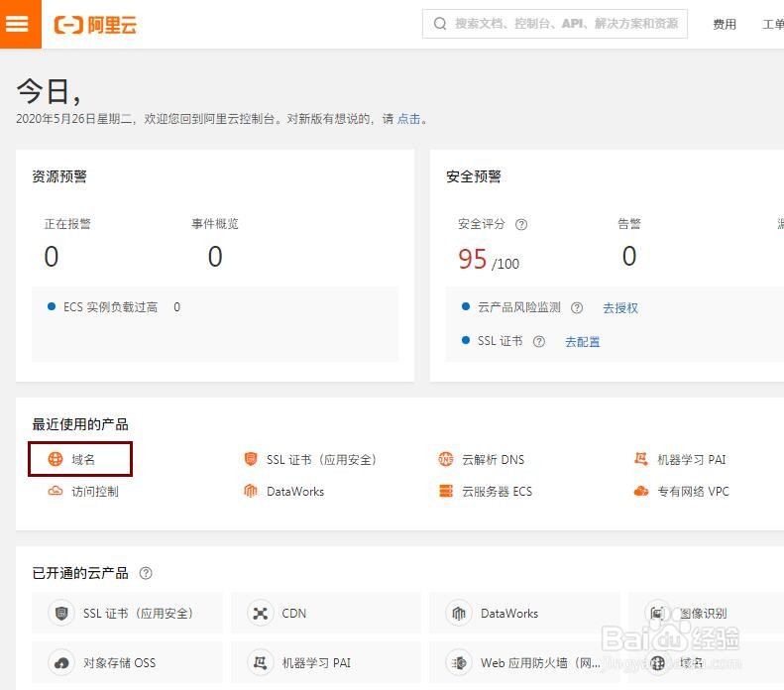
Task: Click the 域名 globe icon in recent products
Action: pyautogui.click(x=55, y=459)
